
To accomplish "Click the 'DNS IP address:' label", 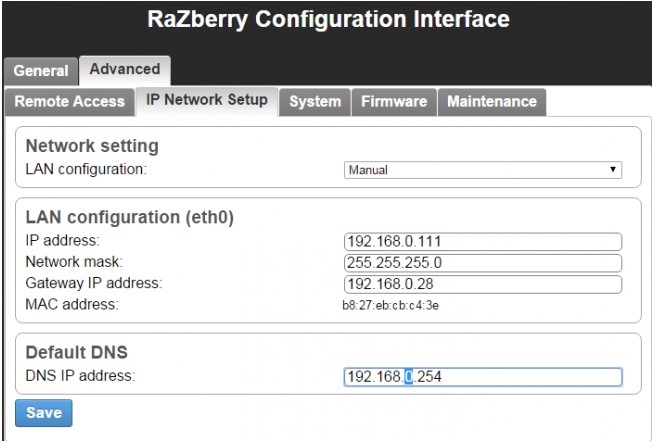I will point(80,376).
